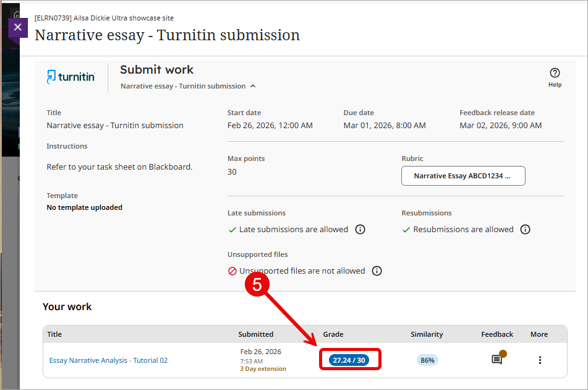This screenshot has width=588, height=390.
Task: Show info for Unsupported files not allowed
Action: 377,271
